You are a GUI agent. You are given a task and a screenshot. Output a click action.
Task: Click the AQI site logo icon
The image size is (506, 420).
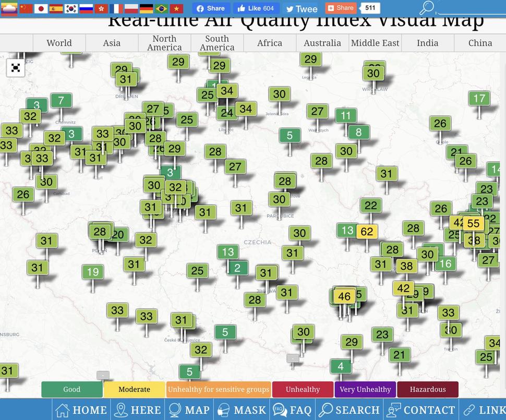[9, 9]
